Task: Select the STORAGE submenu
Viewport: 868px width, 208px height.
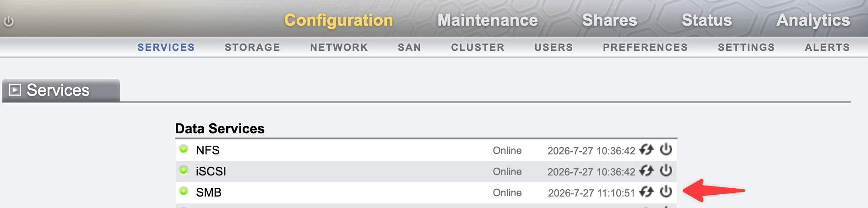Action: [252, 47]
